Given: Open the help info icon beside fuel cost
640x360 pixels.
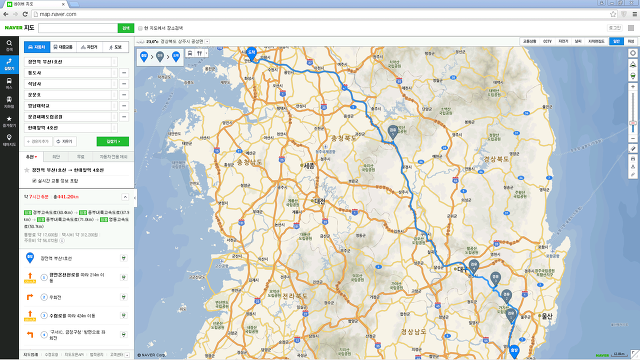Looking at the screenshot, I should (62, 241).
